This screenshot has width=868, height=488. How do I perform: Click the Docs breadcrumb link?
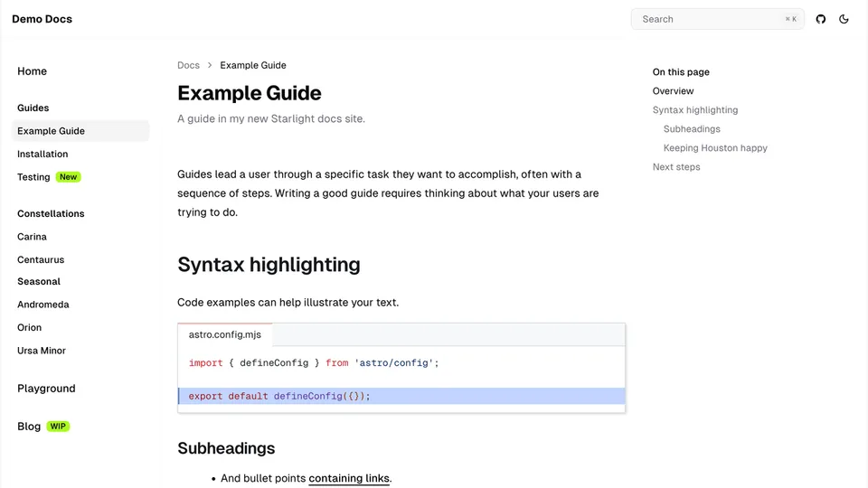pos(188,65)
